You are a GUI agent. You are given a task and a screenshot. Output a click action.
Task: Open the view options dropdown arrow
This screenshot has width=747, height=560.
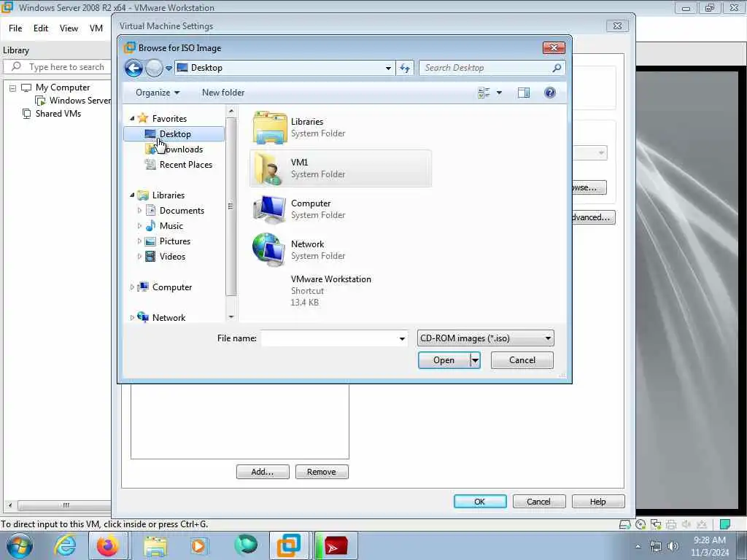coord(499,93)
